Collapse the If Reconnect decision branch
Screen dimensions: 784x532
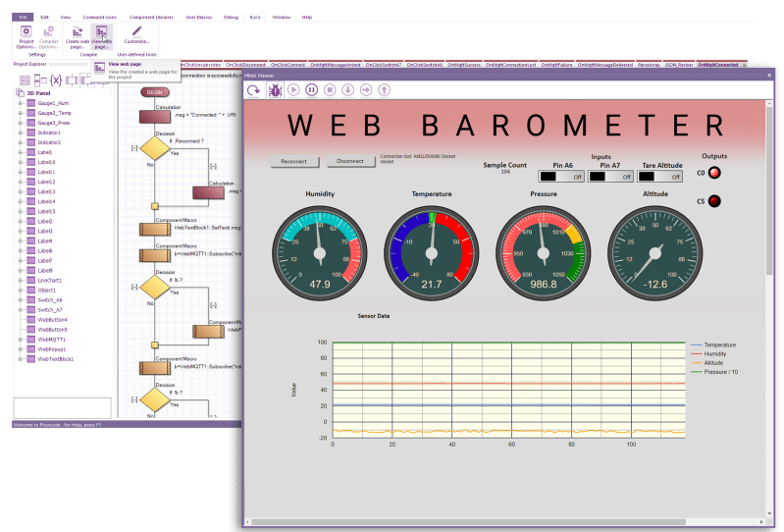134,148
